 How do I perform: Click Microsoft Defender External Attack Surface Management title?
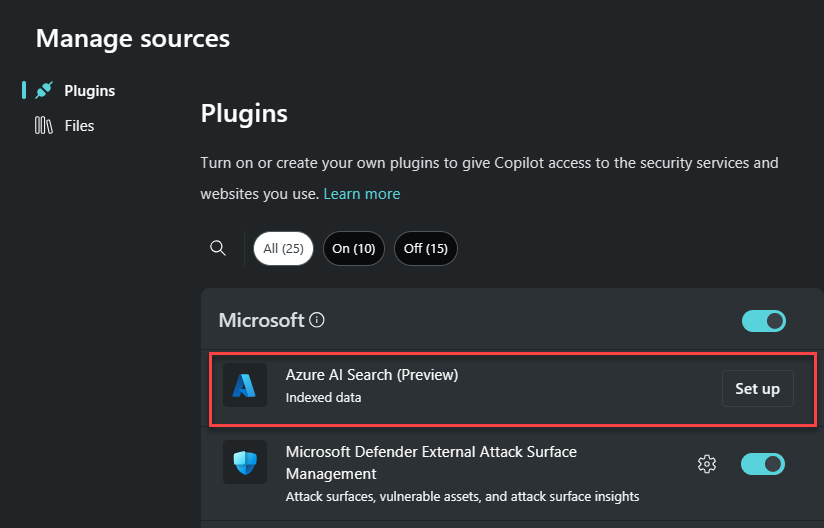pyautogui.click(x=431, y=463)
